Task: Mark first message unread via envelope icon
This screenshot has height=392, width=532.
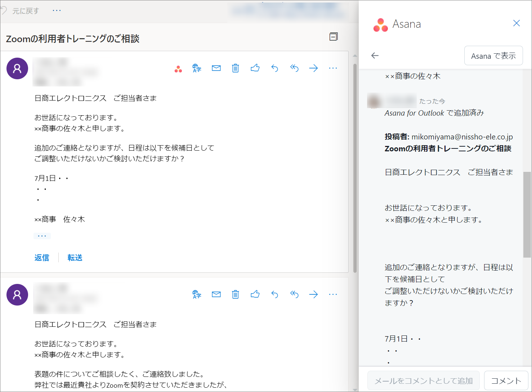Action: [x=216, y=68]
